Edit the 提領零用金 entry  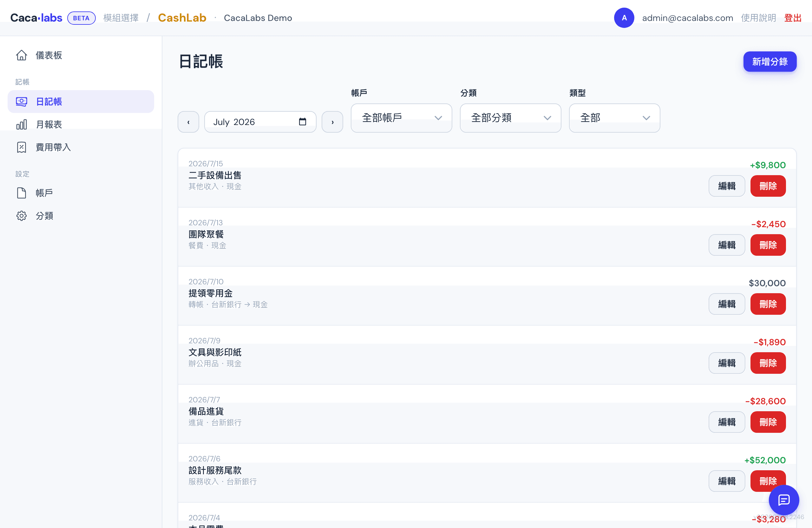[x=727, y=304]
